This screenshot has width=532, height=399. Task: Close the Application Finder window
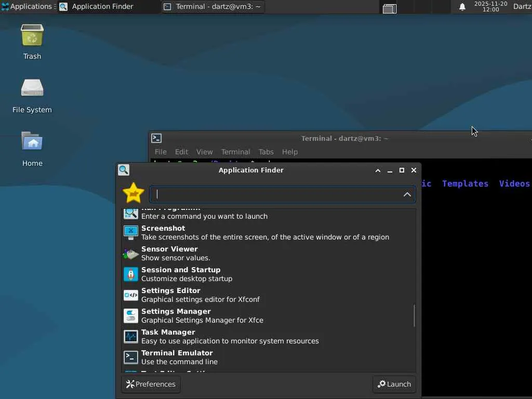pos(414,170)
